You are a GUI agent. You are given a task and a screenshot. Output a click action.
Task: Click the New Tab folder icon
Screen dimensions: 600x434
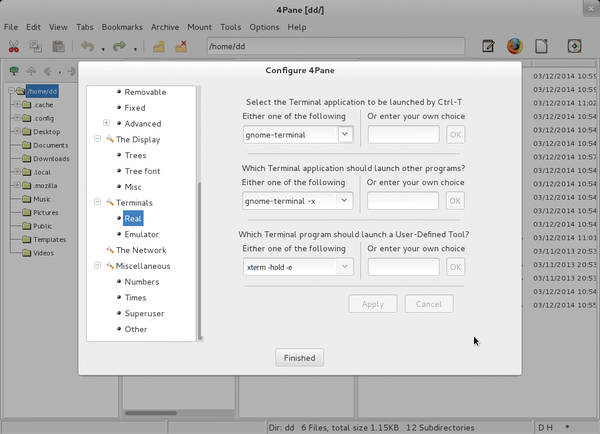[159, 46]
